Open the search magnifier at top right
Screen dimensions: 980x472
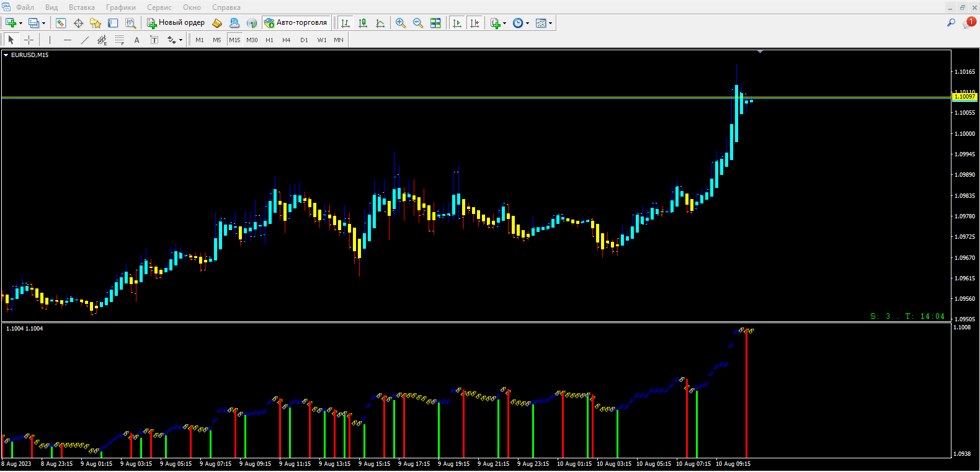951,23
